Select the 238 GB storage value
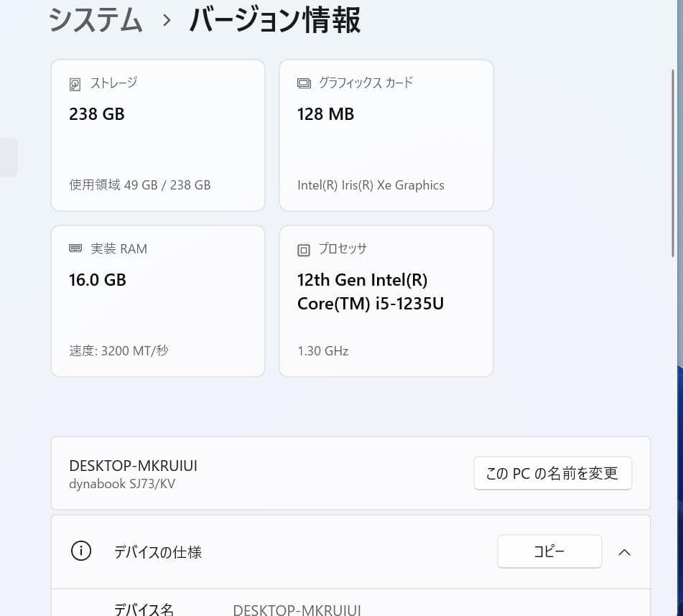The width and height of the screenshot is (683, 616). tap(96, 114)
